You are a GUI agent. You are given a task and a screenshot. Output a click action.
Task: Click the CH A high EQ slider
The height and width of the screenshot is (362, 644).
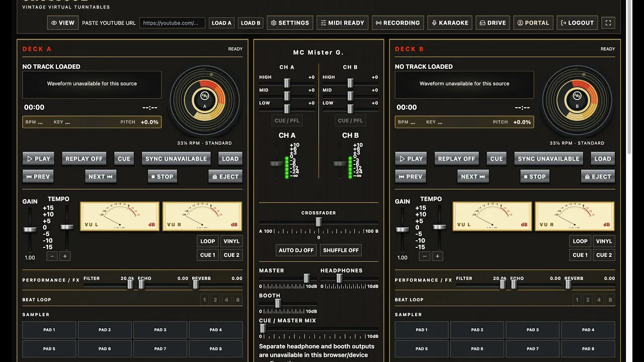coord(287,83)
